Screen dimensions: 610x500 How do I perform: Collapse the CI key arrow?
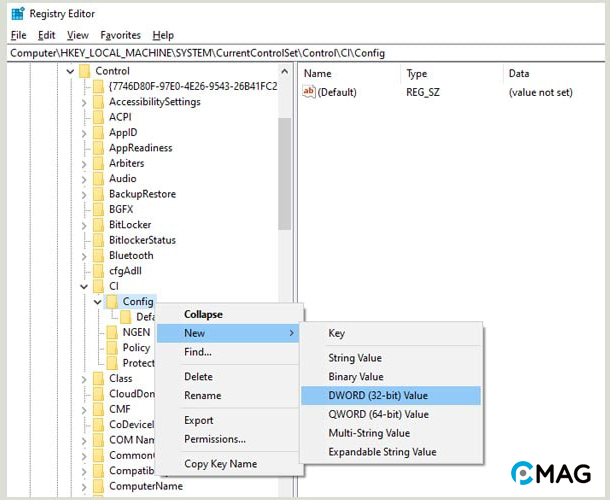coord(84,286)
